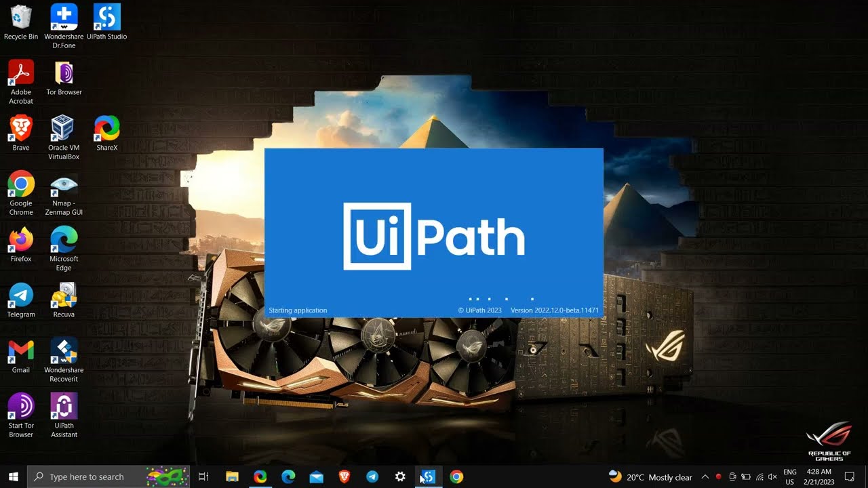868x488 pixels.
Task: Click the UiPath Studio taskbar icon
Action: (429, 476)
